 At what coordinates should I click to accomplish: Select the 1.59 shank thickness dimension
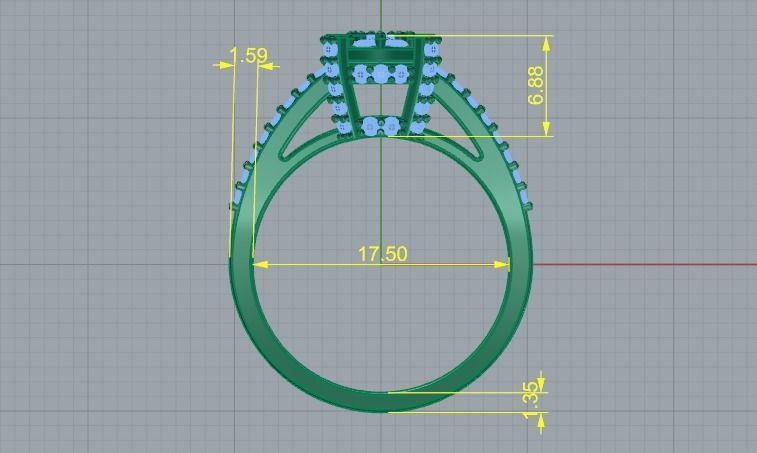[248, 56]
